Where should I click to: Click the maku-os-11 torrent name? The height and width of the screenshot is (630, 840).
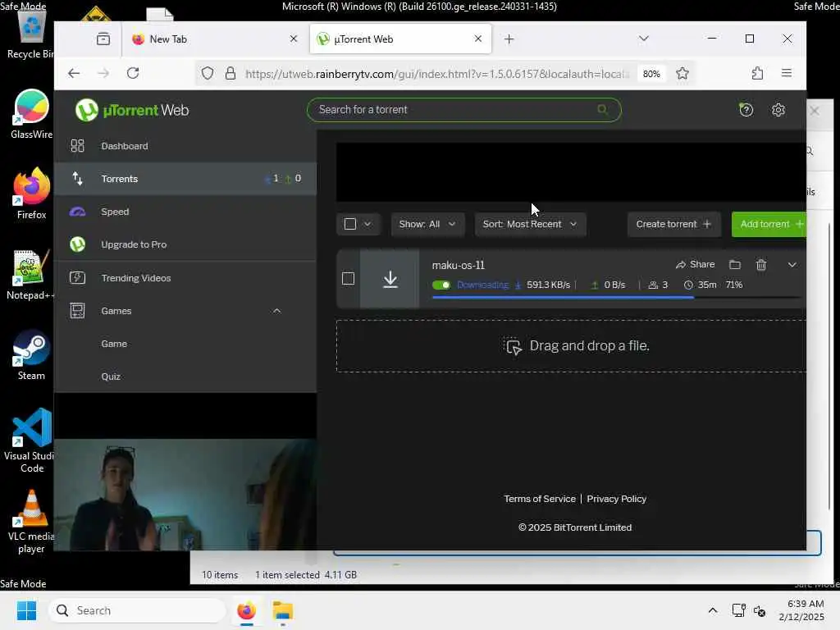tap(458, 265)
